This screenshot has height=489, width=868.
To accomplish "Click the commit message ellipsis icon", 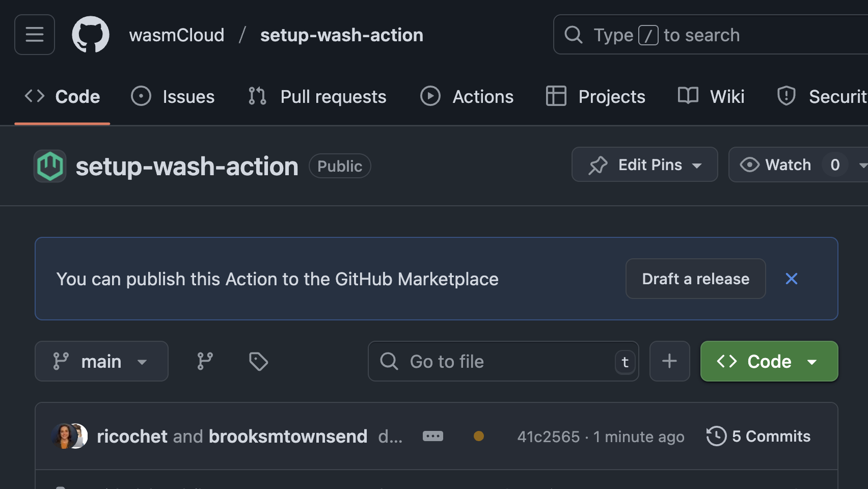I will point(432,436).
